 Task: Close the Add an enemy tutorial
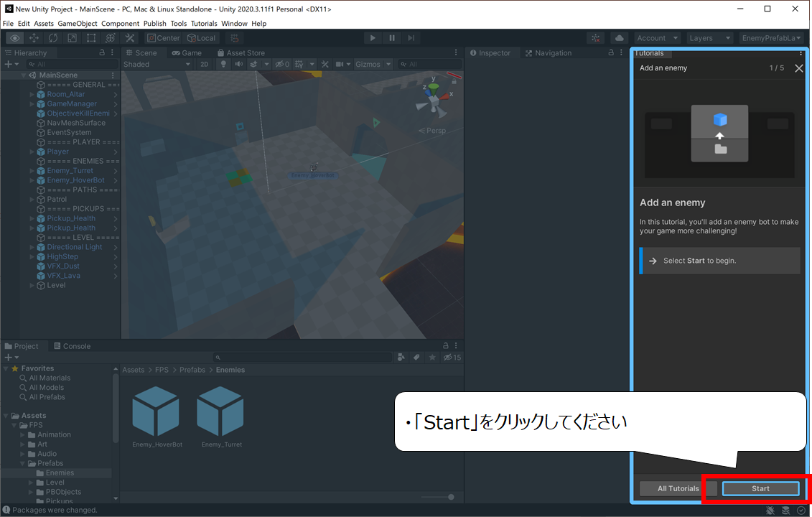tap(799, 68)
